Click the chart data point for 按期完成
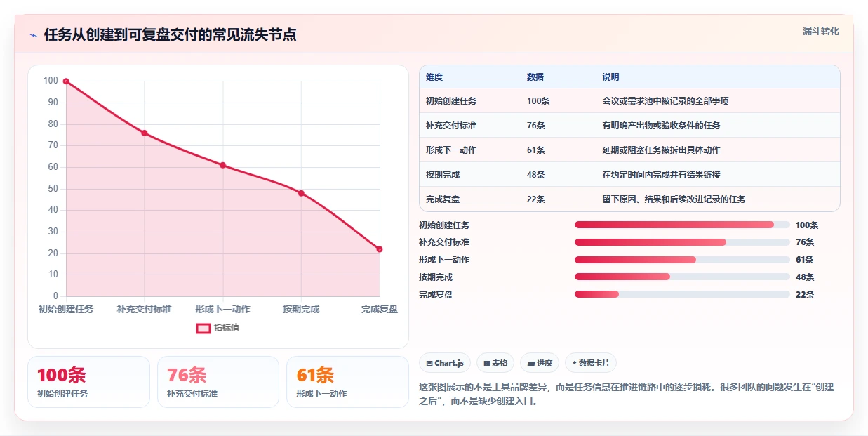This screenshot has height=436, width=868. (x=301, y=193)
